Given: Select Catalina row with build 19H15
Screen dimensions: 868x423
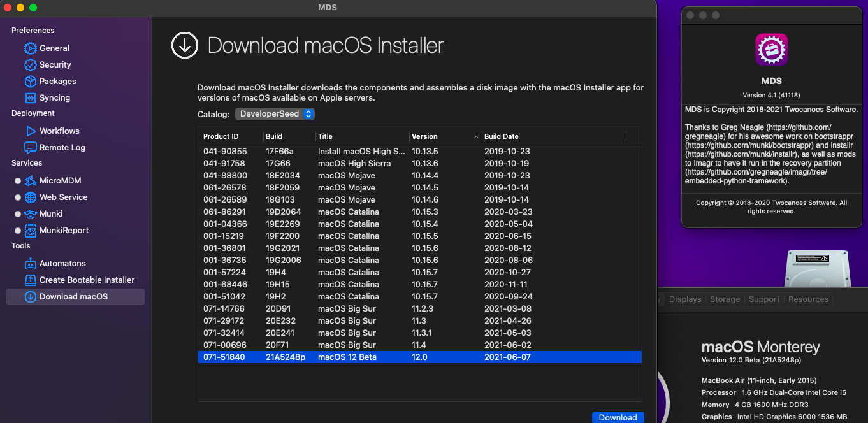Looking at the screenshot, I should tap(420, 284).
